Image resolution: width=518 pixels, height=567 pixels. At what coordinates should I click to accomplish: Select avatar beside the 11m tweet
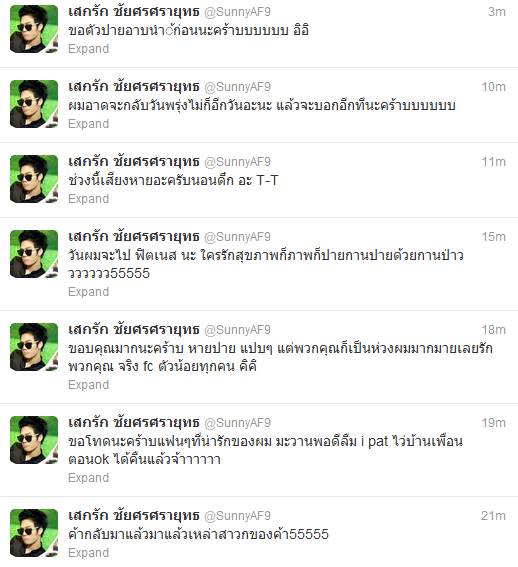tap(34, 179)
